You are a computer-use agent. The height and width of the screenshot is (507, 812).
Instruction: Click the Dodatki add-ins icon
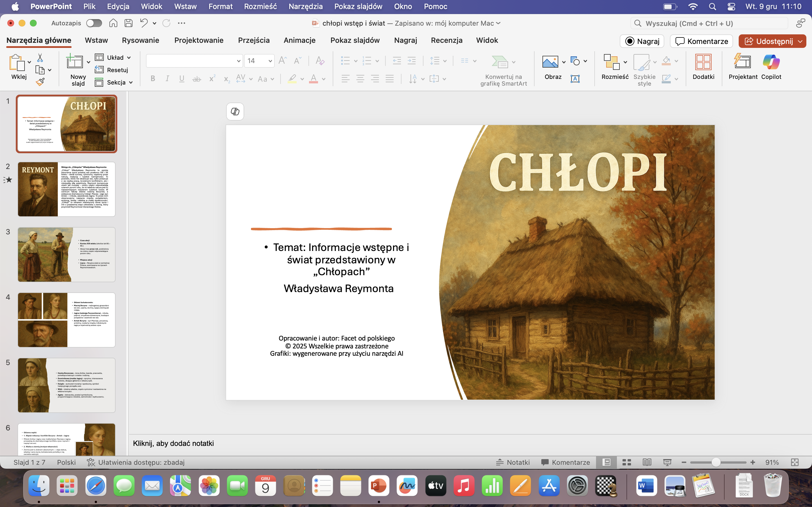[703, 67]
